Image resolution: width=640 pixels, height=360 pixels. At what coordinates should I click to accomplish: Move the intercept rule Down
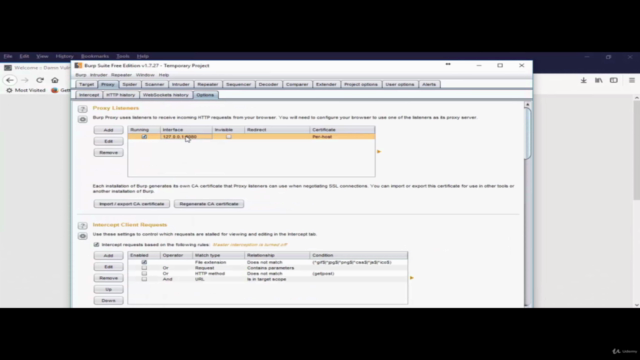click(x=108, y=300)
